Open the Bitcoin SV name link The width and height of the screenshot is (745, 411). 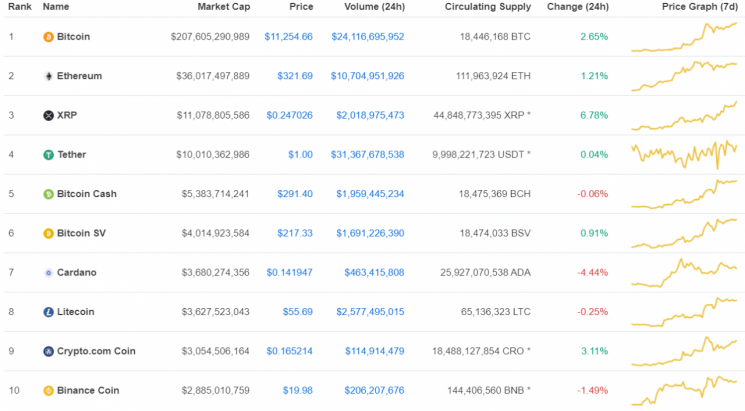[x=81, y=233]
